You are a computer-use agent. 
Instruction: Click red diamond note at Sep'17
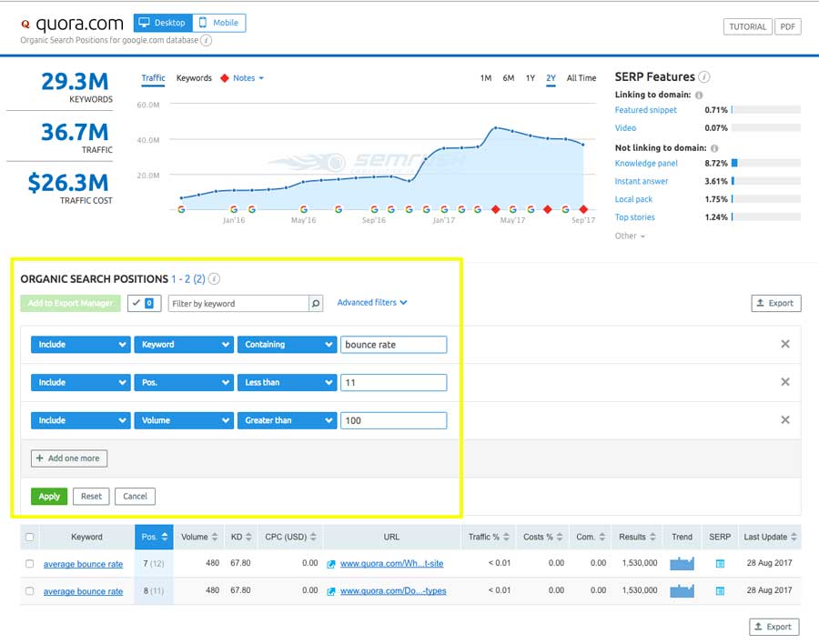click(x=583, y=209)
